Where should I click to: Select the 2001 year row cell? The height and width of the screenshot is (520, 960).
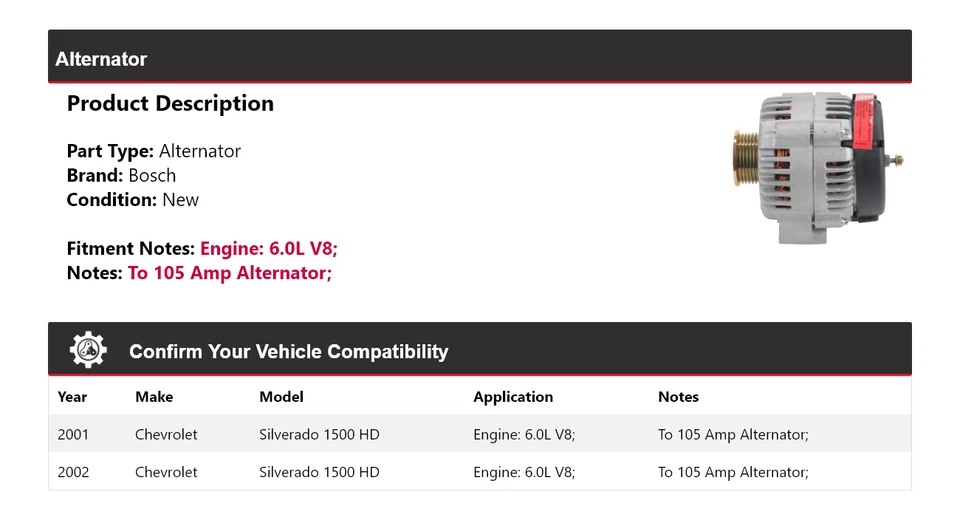[x=73, y=435]
